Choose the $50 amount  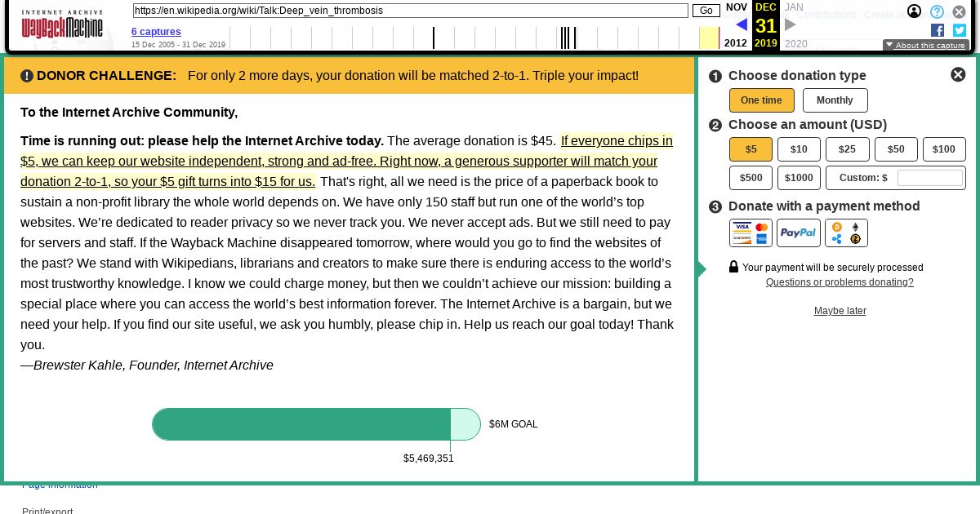click(896, 149)
